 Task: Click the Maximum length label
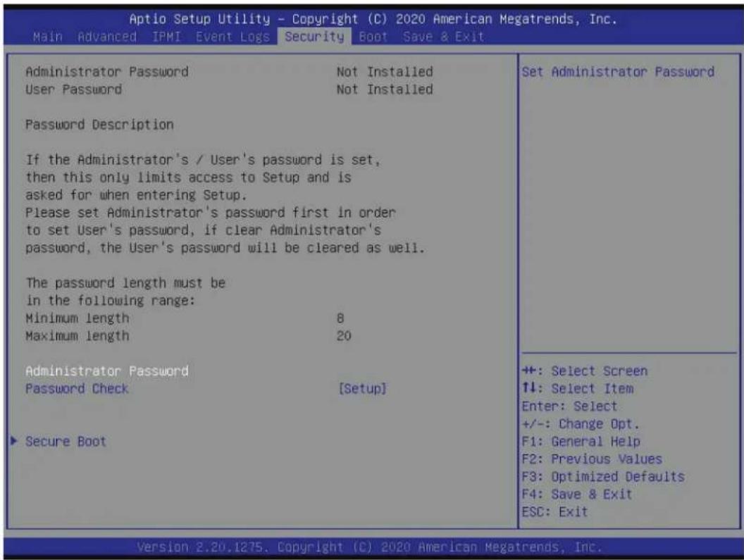click(77, 335)
